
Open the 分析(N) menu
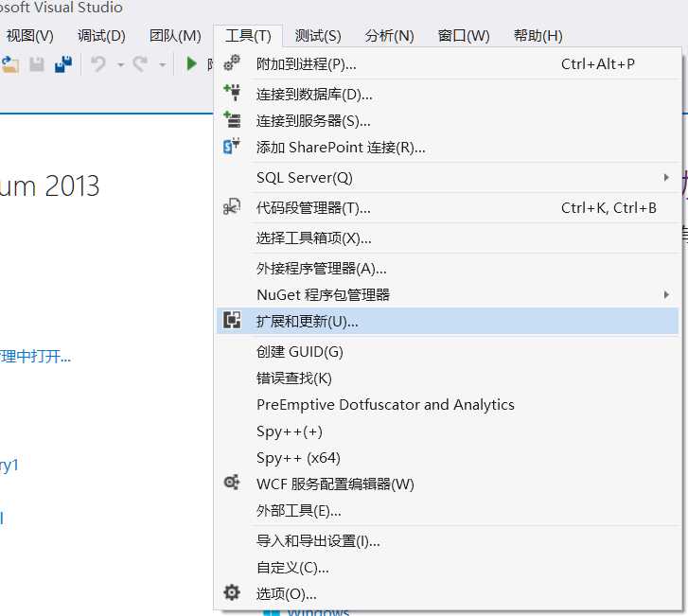coord(389,36)
